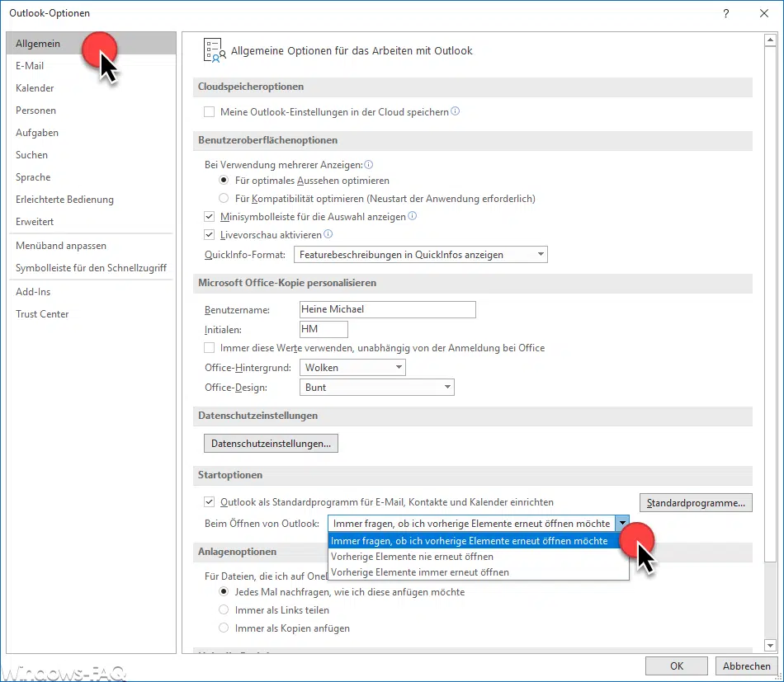Check 'Immer diese Werte verwenden' checkbox
The height and width of the screenshot is (682, 784).
(x=209, y=348)
